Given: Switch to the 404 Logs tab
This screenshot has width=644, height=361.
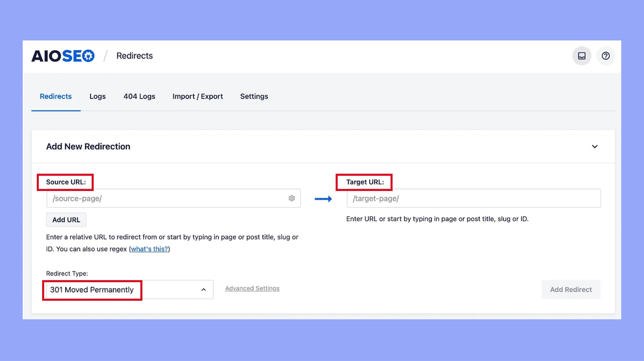Looking at the screenshot, I should [x=139, y=96].
